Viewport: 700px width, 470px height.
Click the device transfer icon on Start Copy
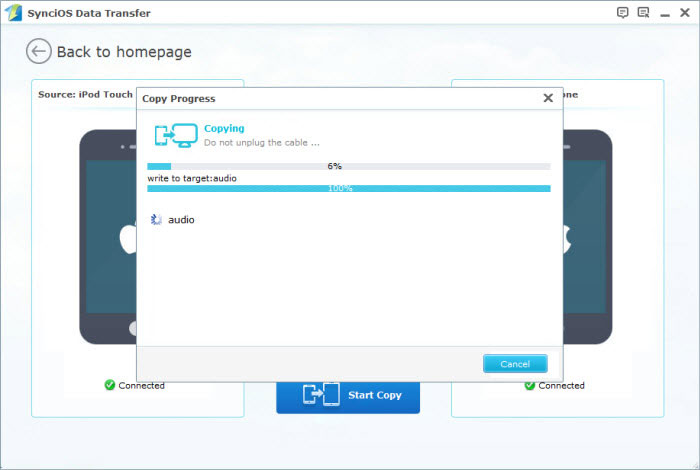tap(321, 395)
